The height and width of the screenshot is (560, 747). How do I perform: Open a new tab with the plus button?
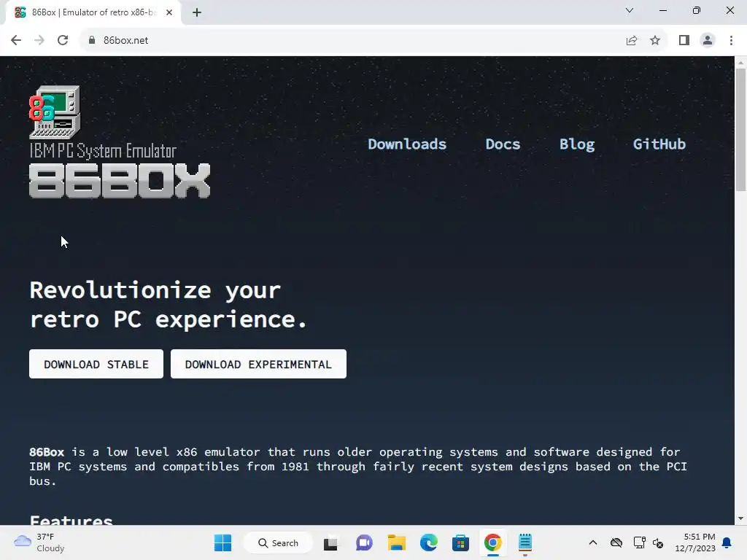point(197,12)
